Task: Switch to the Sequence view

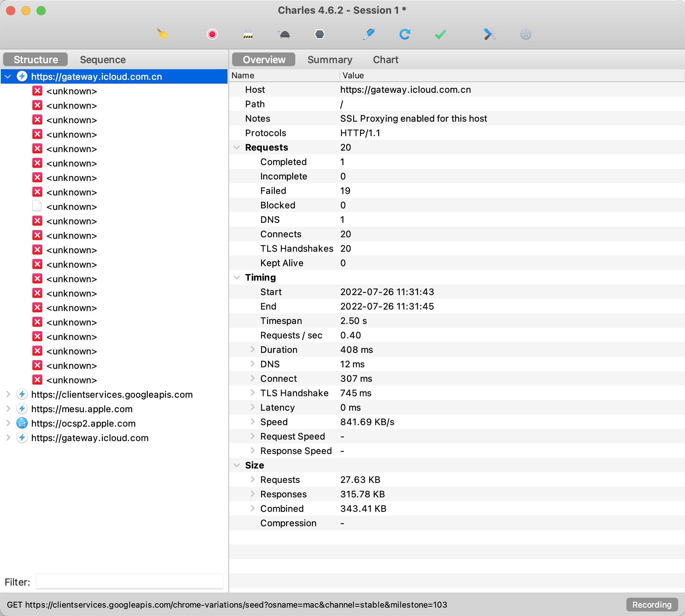Action: tap(103, 59)
